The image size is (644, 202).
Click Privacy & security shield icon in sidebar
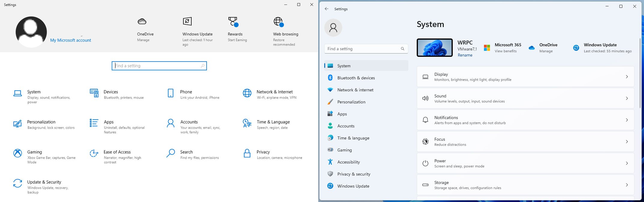[x=330, y=174]
